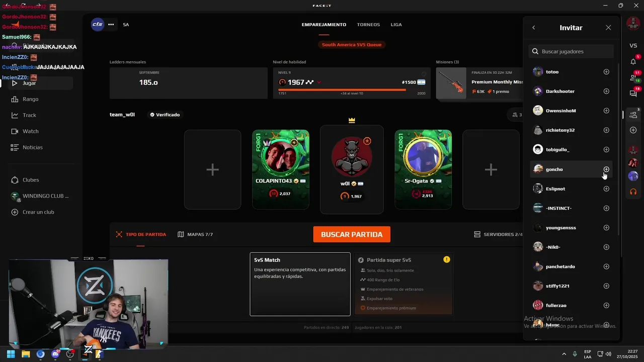Screen dimensions: 644x362
Task: Select the 5v5 Match card
Action: pos(300,284)
